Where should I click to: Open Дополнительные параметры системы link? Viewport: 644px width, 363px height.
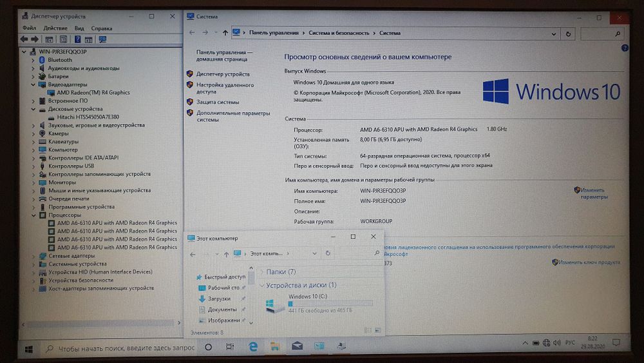click(x=233, y=116)
